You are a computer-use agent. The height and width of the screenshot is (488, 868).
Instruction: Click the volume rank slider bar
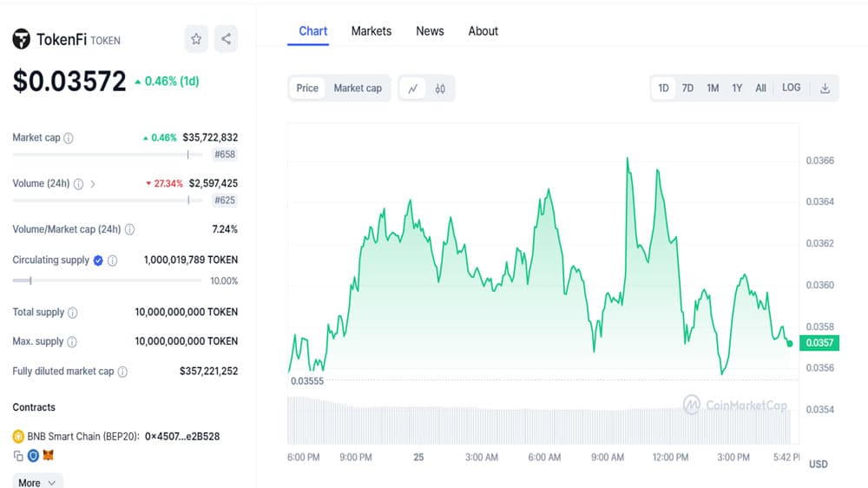coord(108,200)
